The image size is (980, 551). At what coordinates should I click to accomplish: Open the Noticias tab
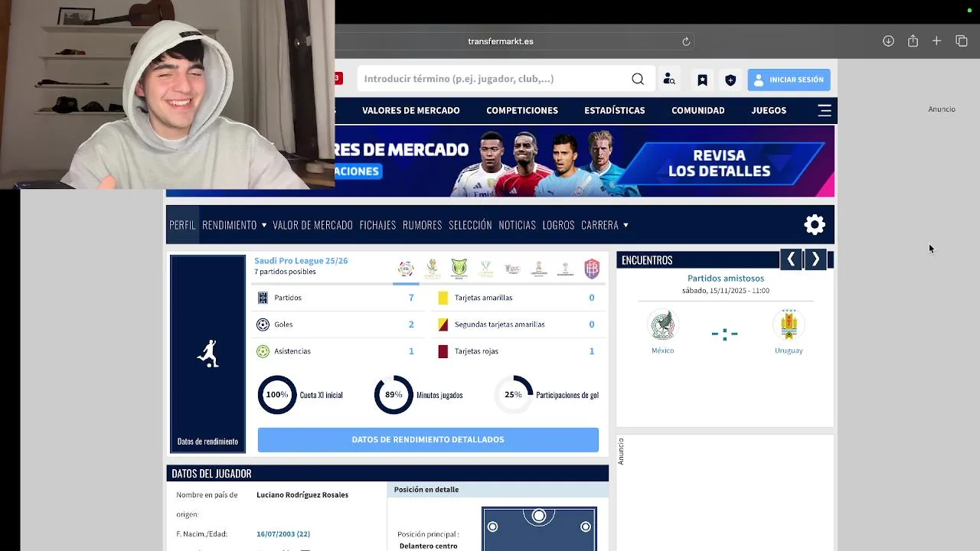click(518, 225)
